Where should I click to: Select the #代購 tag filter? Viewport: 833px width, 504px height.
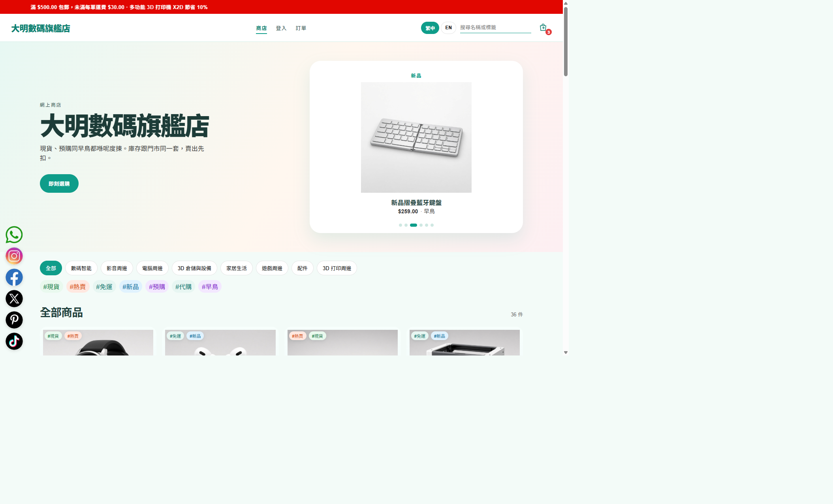point(183,287)
